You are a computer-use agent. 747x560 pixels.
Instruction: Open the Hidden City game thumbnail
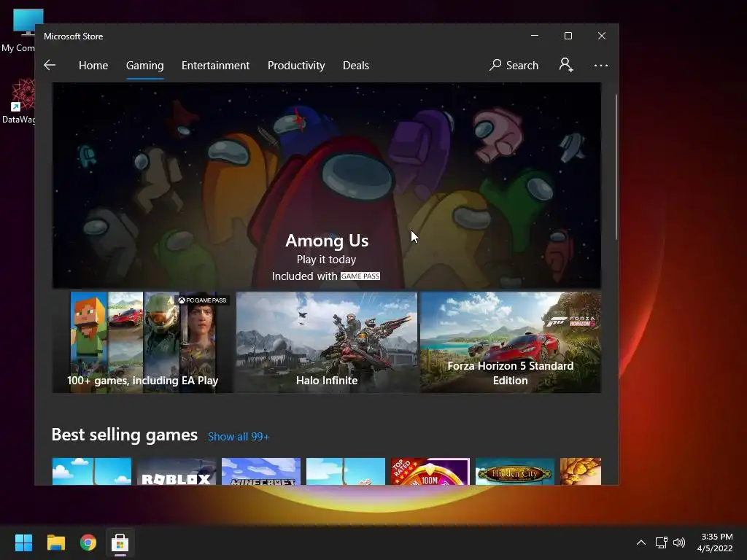coord(515,472)
